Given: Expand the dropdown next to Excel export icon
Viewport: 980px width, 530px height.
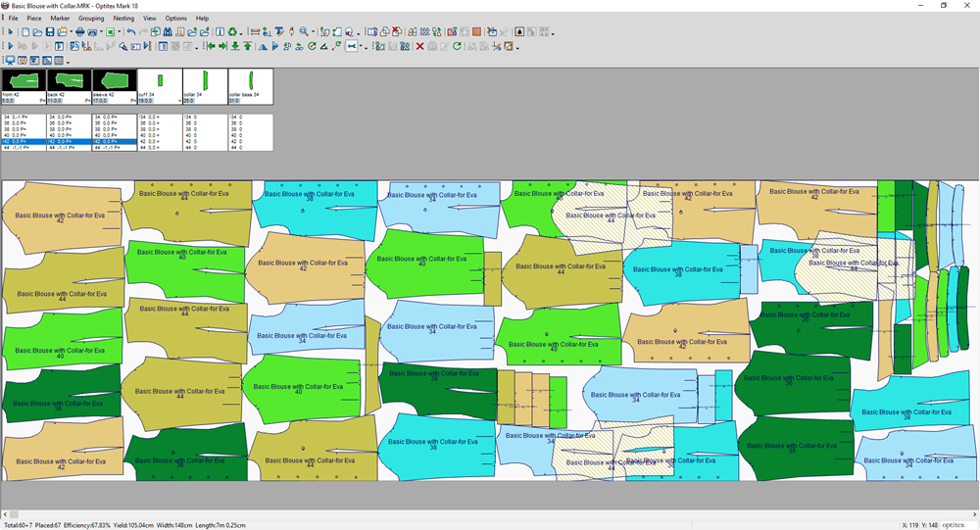Looking at the screenshot, I should pos(120,32).
